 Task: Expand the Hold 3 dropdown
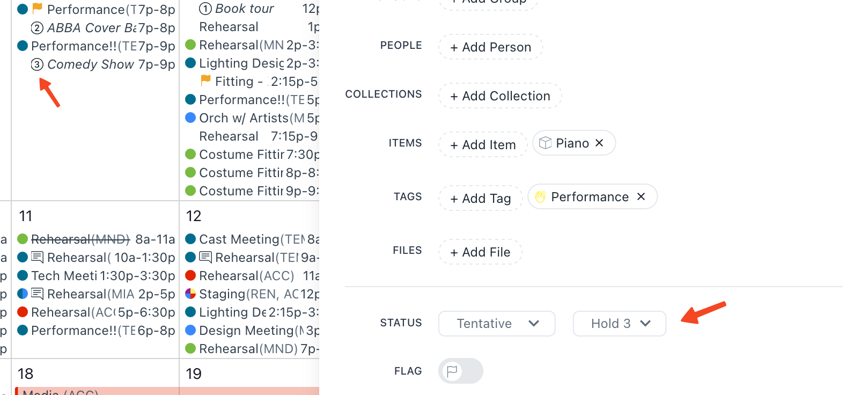[x=620, y=324]
